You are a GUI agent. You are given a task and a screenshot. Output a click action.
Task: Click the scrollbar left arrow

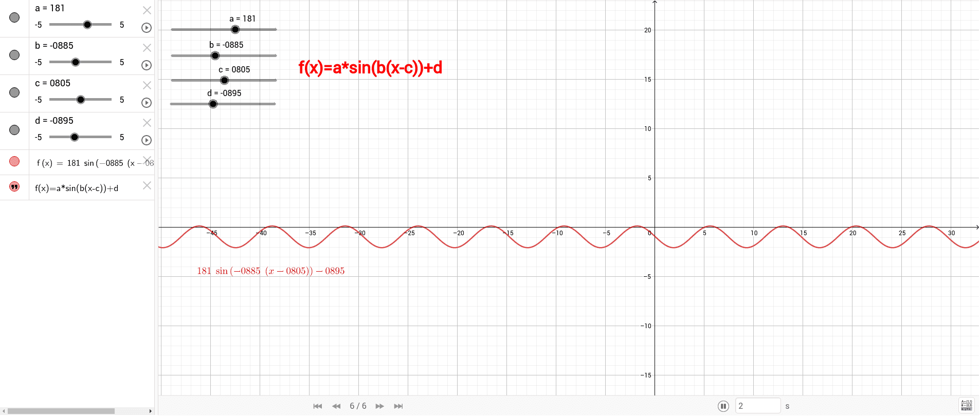[4, 411]
